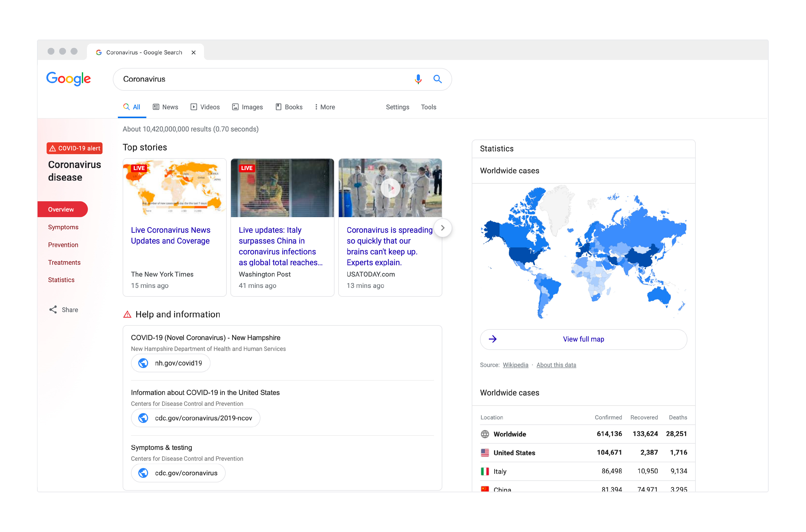
Task: Open Live Coronavirus News Updates headline
Action: [x=171, y=235]
